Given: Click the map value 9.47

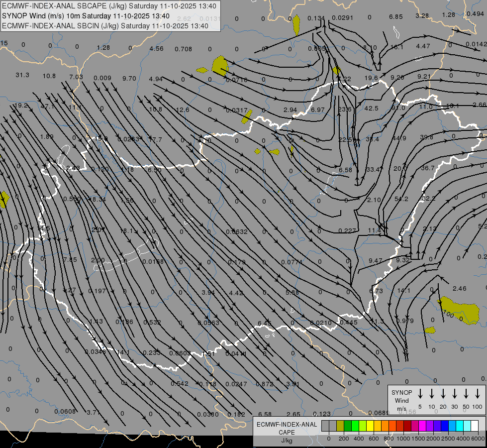Looking at the screenshot, I should pyautogui.click(x=375, y=260).
